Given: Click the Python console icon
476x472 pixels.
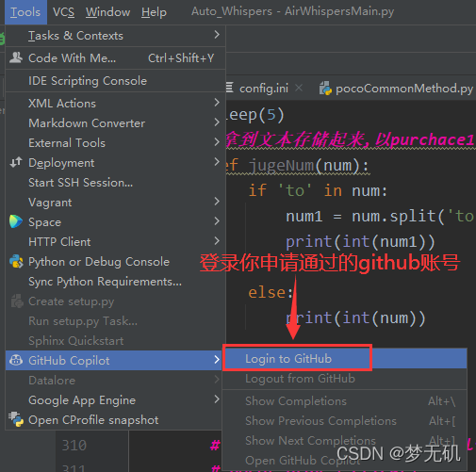Looking at the screenshot, I should [16, 261].
